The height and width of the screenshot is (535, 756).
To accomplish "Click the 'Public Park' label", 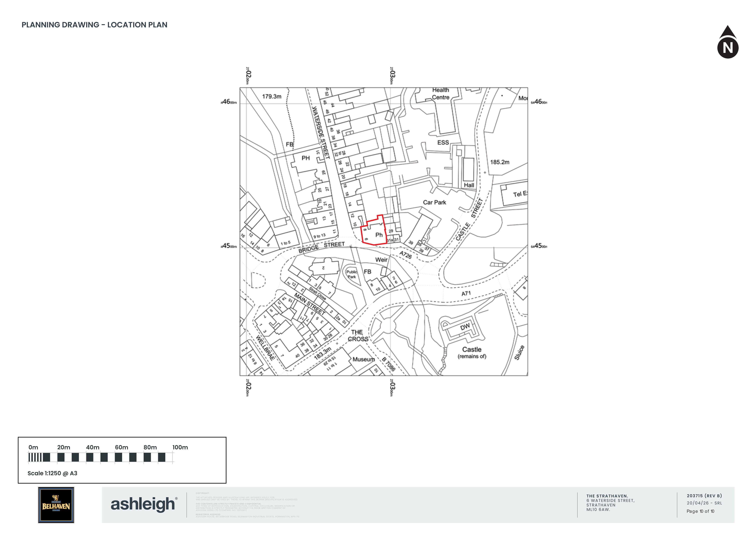I will [x=352, y=274].
